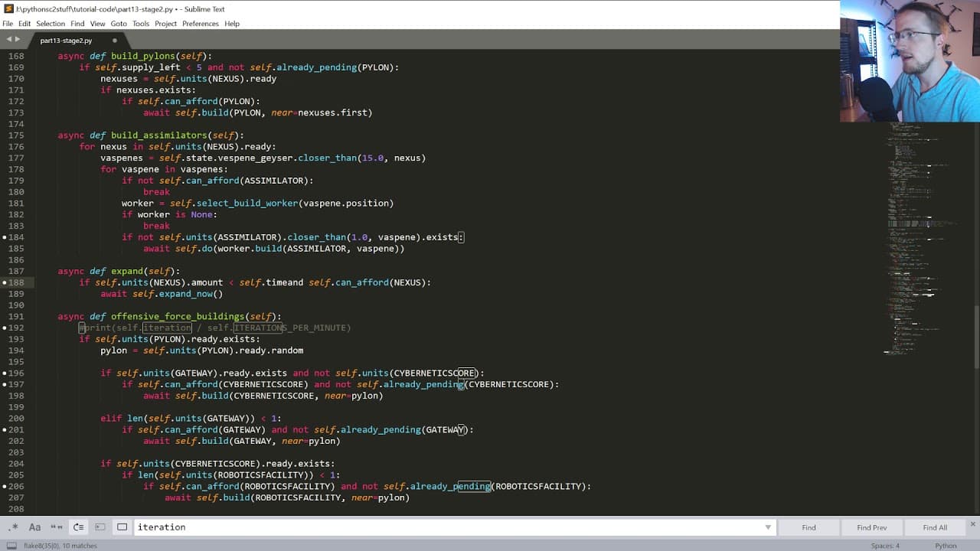
Task: Click 'Spaces: 4' indentation setting in status bar
Action: [885, 546]
